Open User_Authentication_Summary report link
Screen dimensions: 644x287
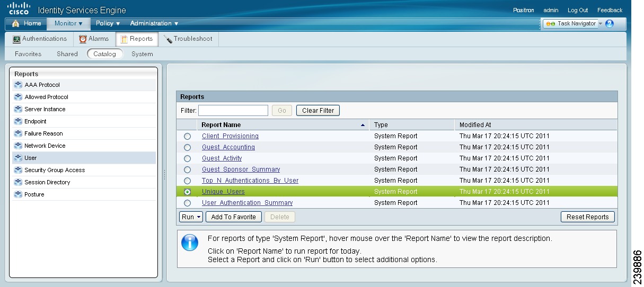(x=247, y=203)
